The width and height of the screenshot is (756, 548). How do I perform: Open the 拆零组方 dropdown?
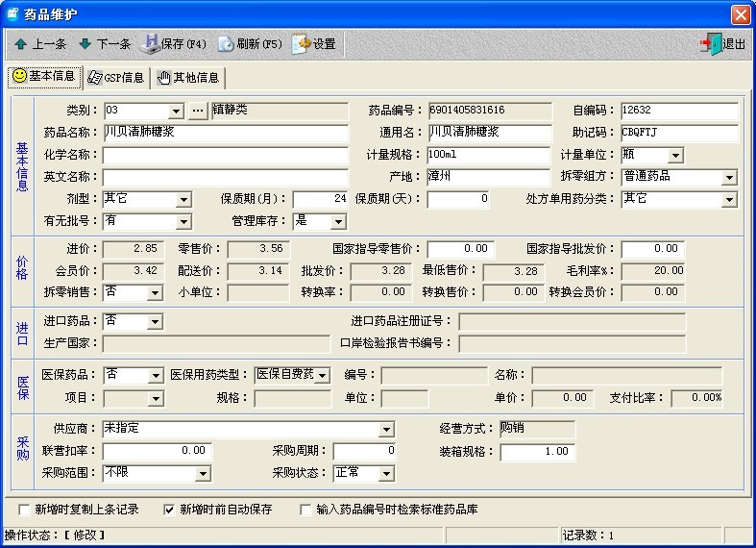tap(729, 178)
